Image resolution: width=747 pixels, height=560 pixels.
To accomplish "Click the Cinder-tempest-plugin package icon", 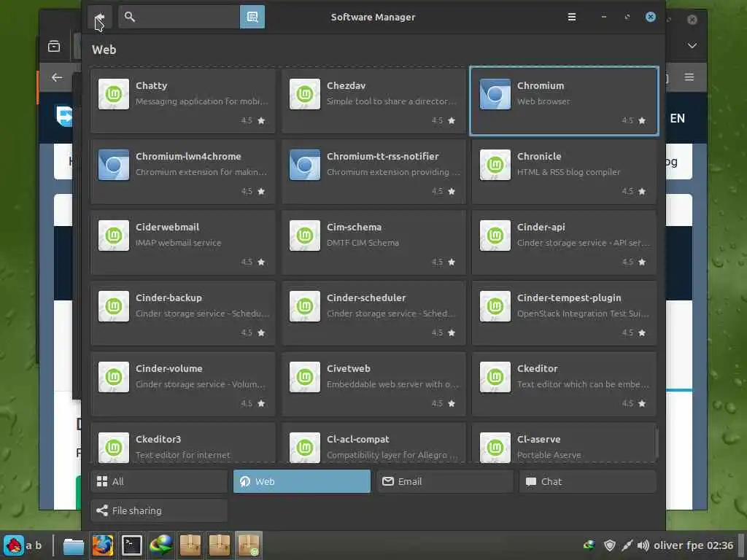I will 495,306.
